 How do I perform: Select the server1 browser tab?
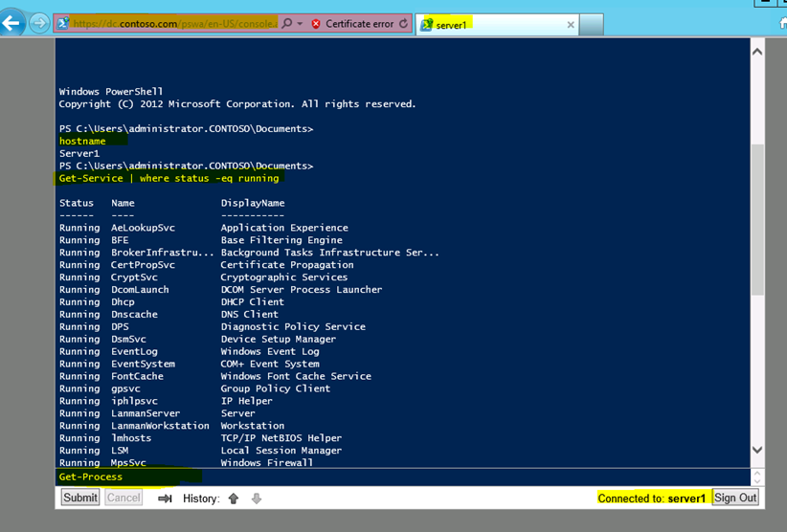click(496, 25)
